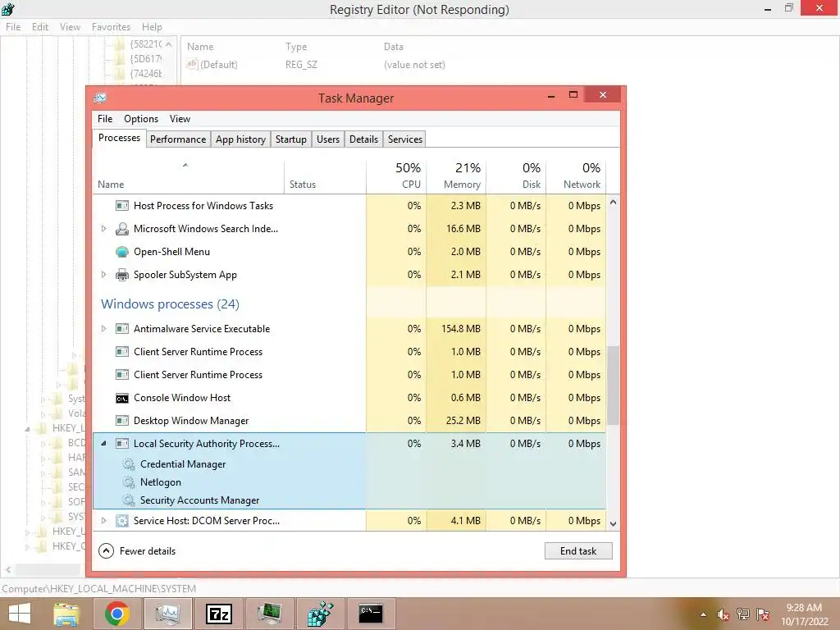Viewport: 840px width, 630px height.
Task: Select the (Default) value in Registry Editor
Action: tap(212, 65)
